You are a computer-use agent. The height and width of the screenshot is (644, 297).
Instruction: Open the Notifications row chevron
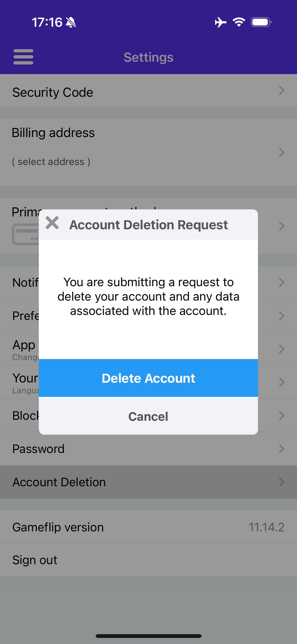click(x=282, y=282)
